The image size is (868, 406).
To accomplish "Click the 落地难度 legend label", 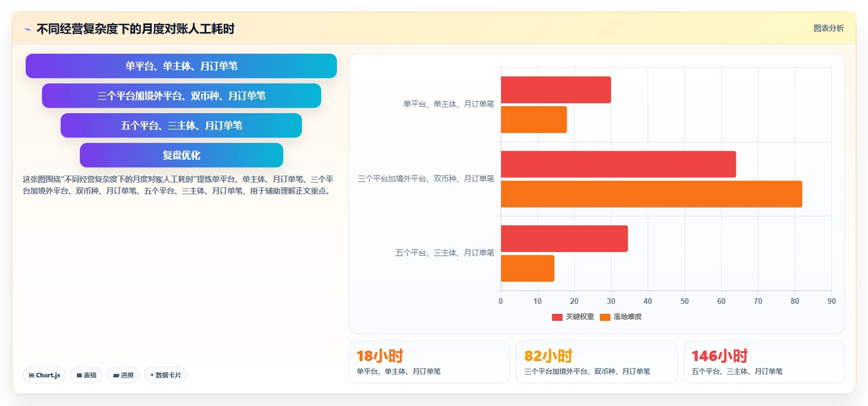I will click(628, 317).
